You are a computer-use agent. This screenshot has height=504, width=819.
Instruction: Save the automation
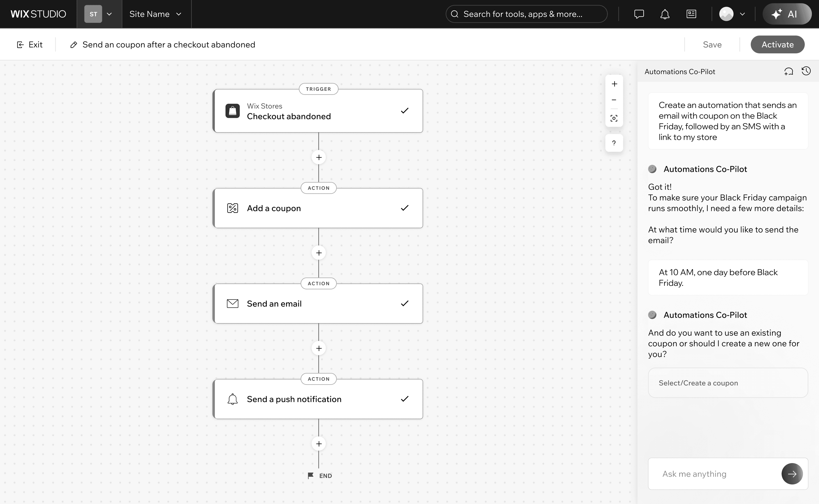coord(712,44)
